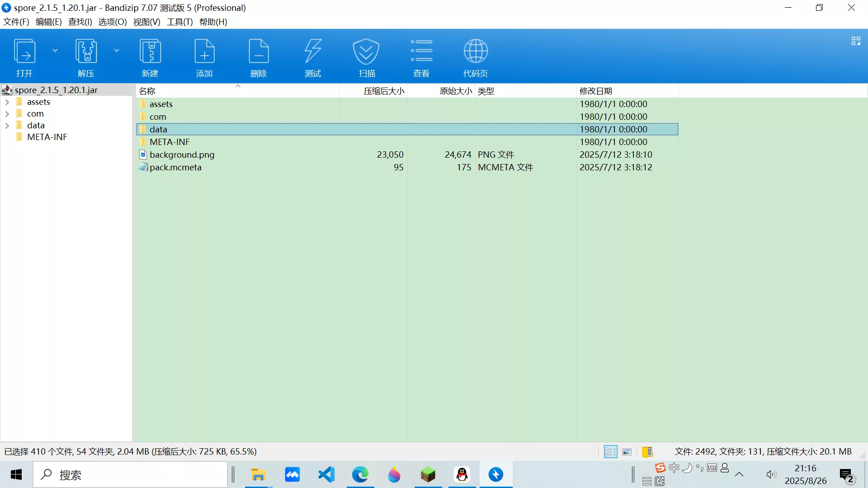
Task: Switch to icon view in status bar
Action: point(627,452)
